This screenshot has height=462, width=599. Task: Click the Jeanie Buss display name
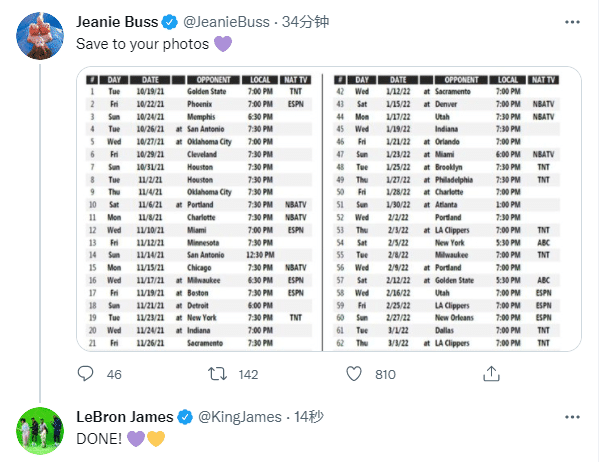click(x=117, y=22)
